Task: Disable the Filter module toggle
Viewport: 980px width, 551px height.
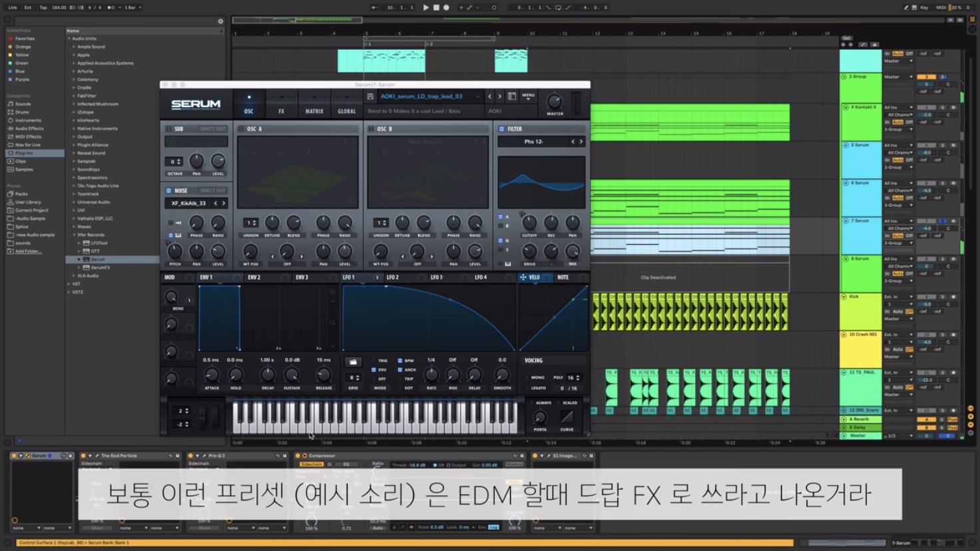Action: point(501,129)
